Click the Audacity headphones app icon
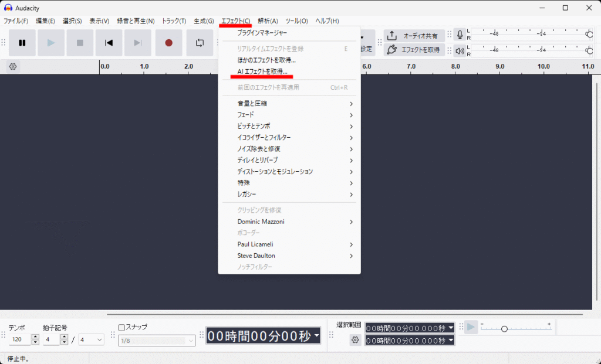Viewport: 601px width, 364px height. pyautogui.click(x=8, y=8)
